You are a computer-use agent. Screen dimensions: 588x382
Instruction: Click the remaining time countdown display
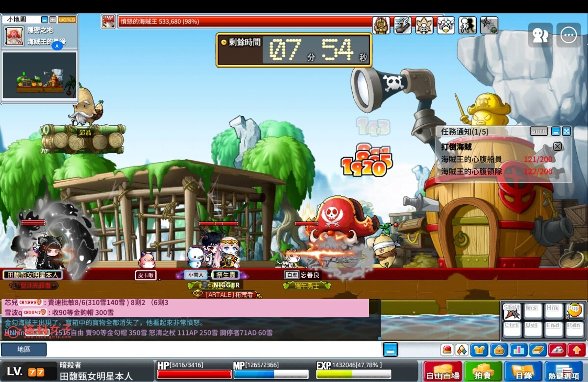coord(294,50)
